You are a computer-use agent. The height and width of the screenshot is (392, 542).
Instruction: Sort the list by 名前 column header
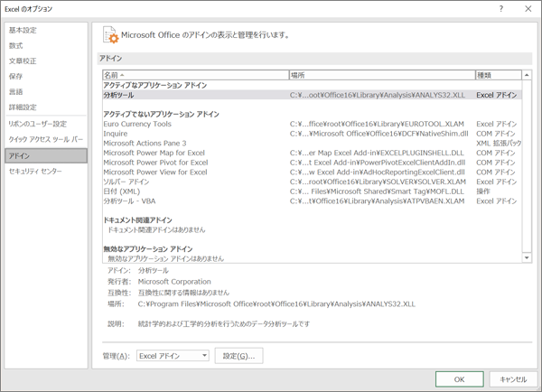(x=196, y=75)
